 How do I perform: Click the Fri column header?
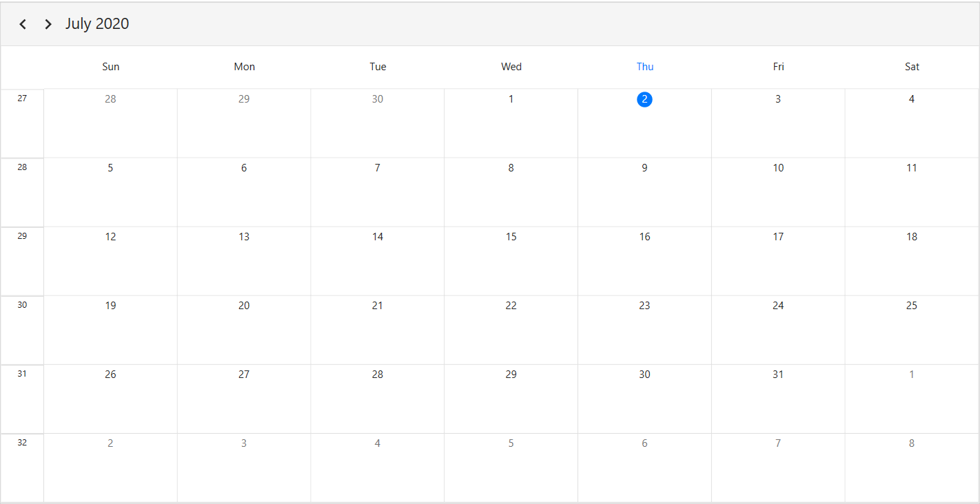click(778, 67)
